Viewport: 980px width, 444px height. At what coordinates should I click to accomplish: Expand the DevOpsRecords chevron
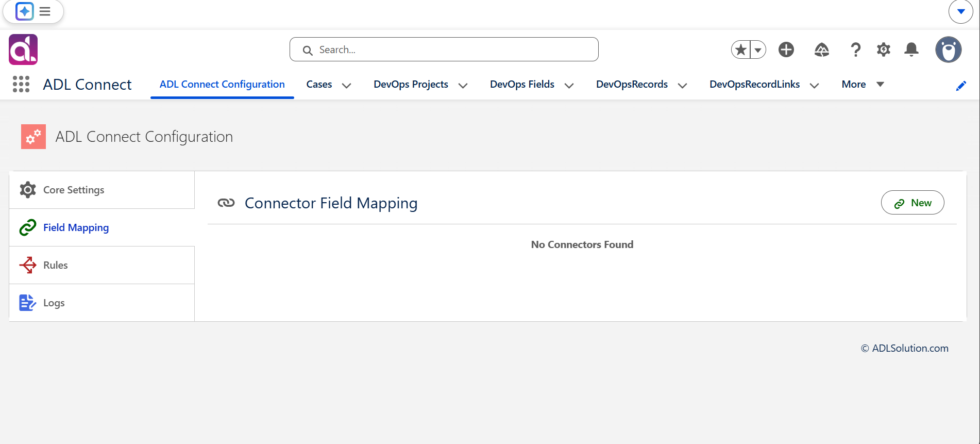pos(683,86)
